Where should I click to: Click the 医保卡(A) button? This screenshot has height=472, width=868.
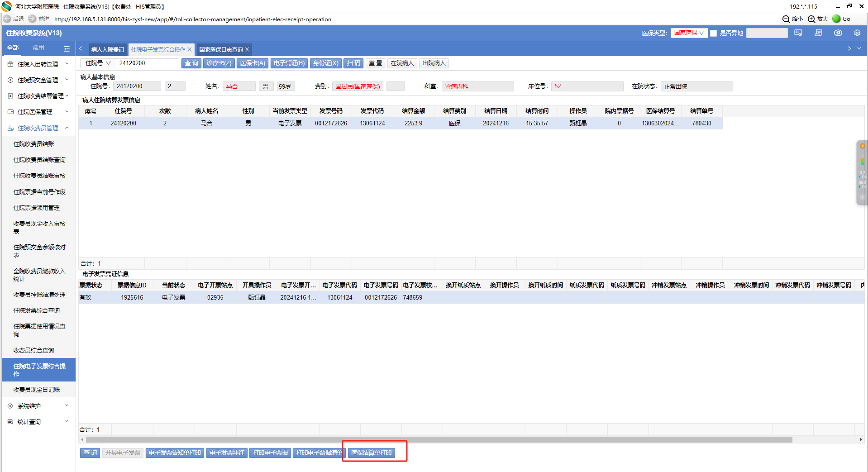[253, 63]
